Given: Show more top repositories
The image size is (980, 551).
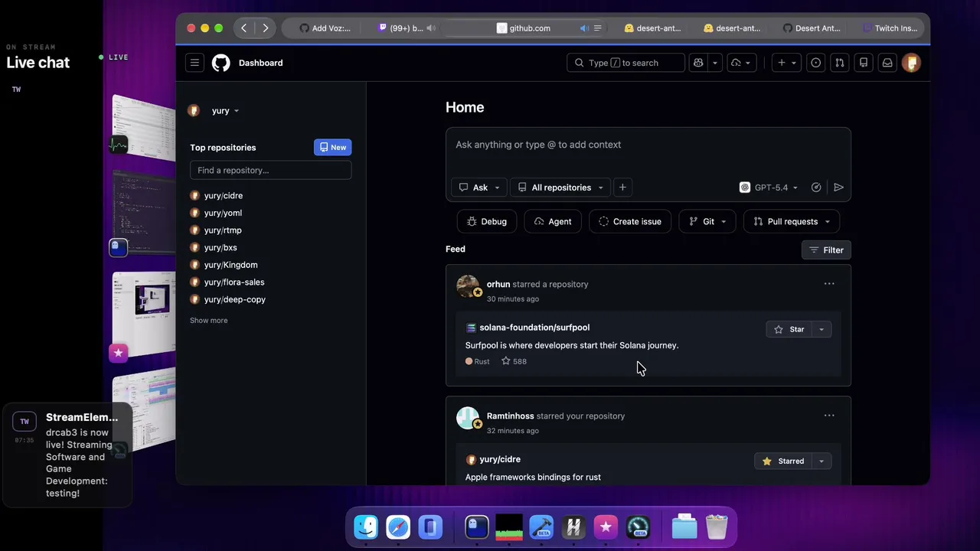Looking at the screenshot, I should click(x=208, y=321).
